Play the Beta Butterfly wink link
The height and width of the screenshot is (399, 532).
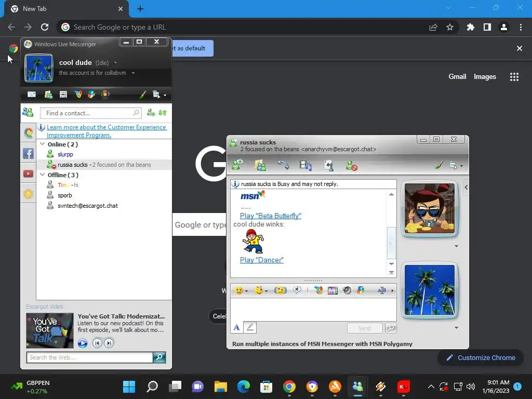pyautogui.click(x=270, y=216)
